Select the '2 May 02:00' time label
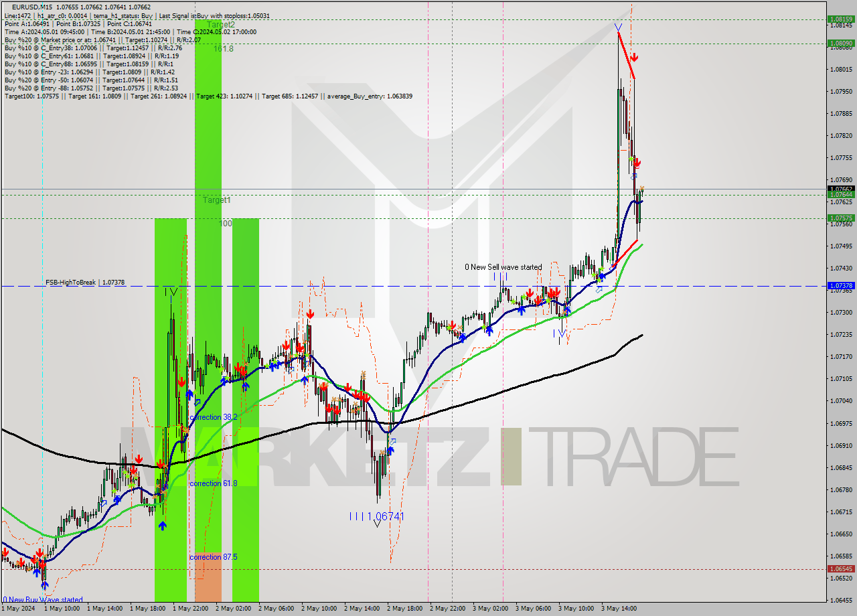This screenshot has width=857, height=616. coord(233,609)
